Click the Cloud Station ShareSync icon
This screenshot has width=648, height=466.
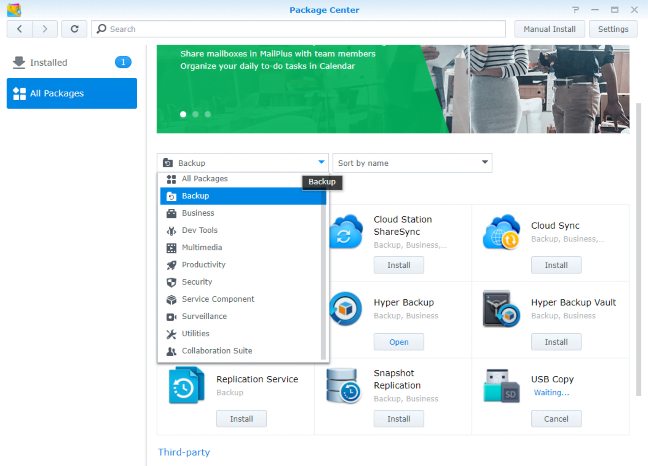(345, 234)
